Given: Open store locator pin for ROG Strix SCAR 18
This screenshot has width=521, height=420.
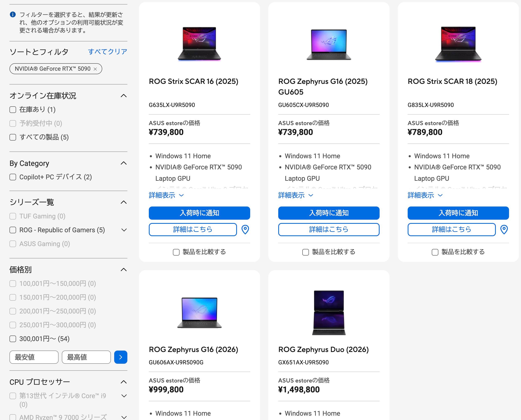Looking at the screenshot, I should pyautogui.click(x=504, y=229).
